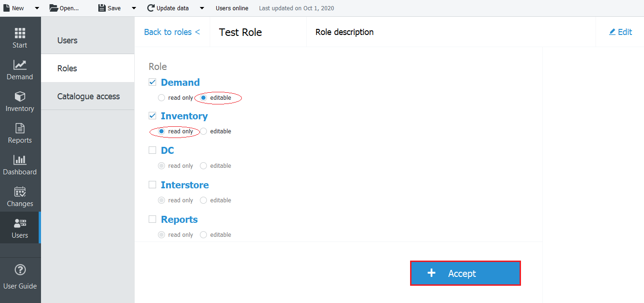The image size is (644, 303).
Task: Open User Guide help icon
Action: pos(20,270)
